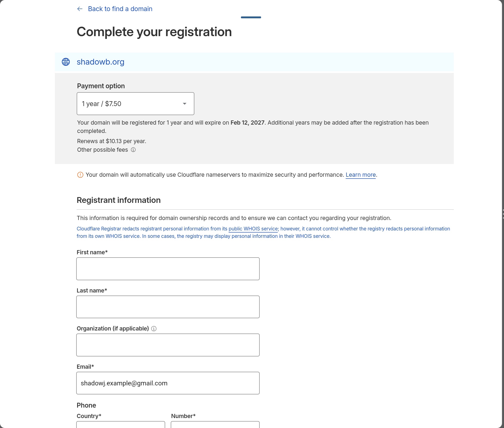Click the info icon next to Other possible fees

pos(133,150)
